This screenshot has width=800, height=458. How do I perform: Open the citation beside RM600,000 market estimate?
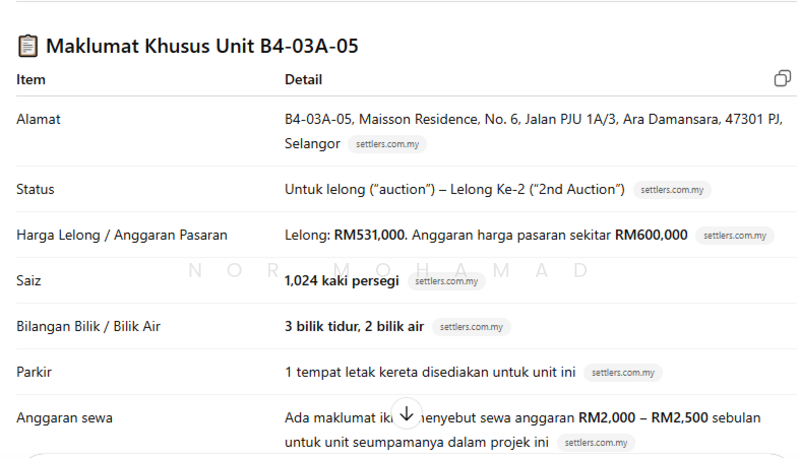pyautogui.click(x=734, y=236)
